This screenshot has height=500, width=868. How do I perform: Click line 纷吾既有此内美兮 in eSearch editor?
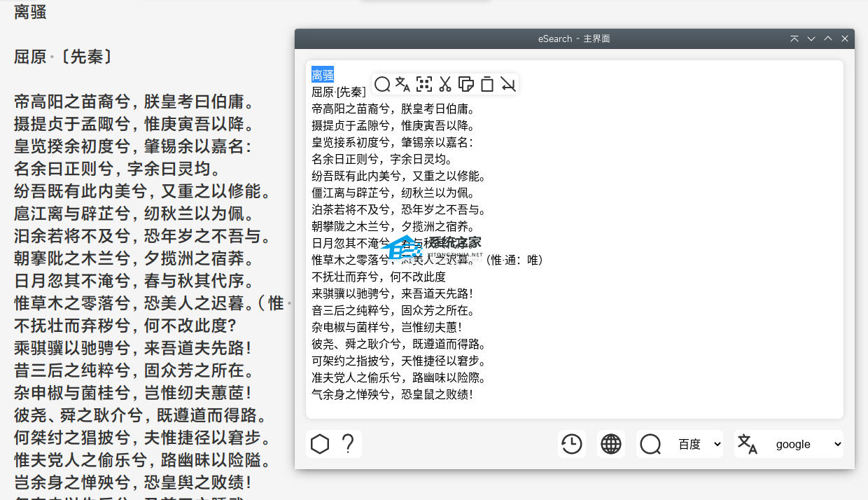(x=399, y=176)
